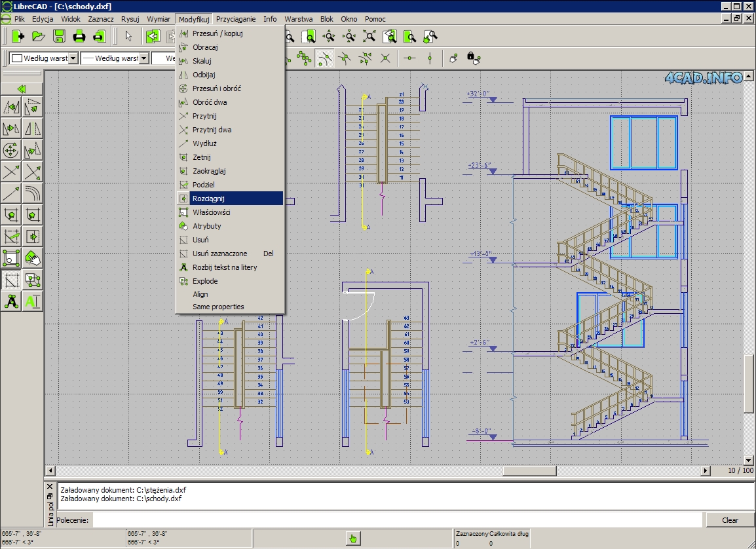
Task: Click the lock relative zero icon
Action: coord(473,58)
